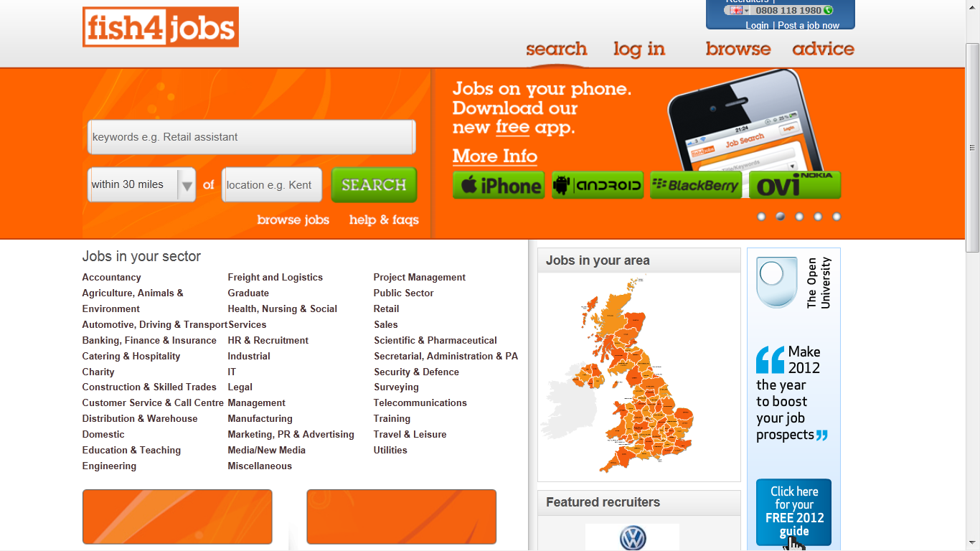Image resolution: width=980 pixels, height=551 pixels.
Task: Click the green SEARCH button
Action: pos(374,184)
